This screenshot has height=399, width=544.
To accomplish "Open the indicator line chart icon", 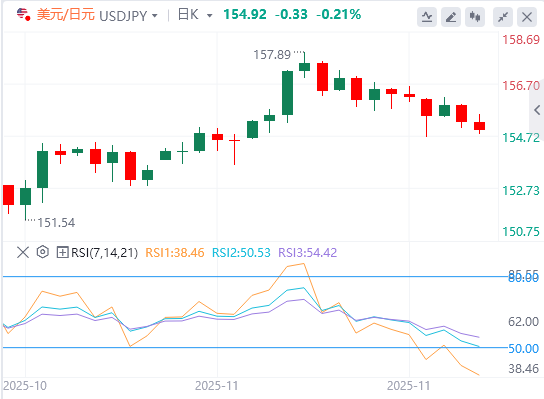I will point(427,17).
